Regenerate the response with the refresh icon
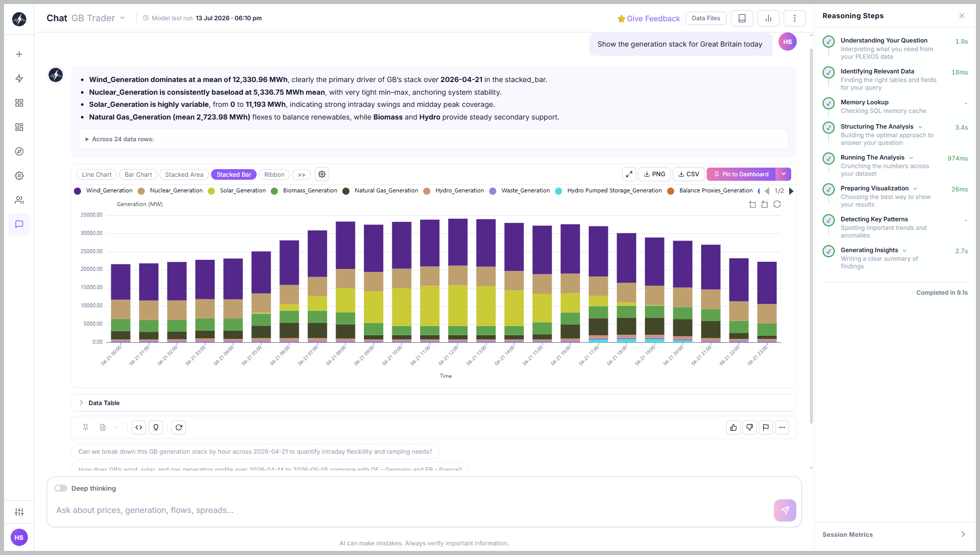This screenshot has width=980, height=555. pos(179,427)
